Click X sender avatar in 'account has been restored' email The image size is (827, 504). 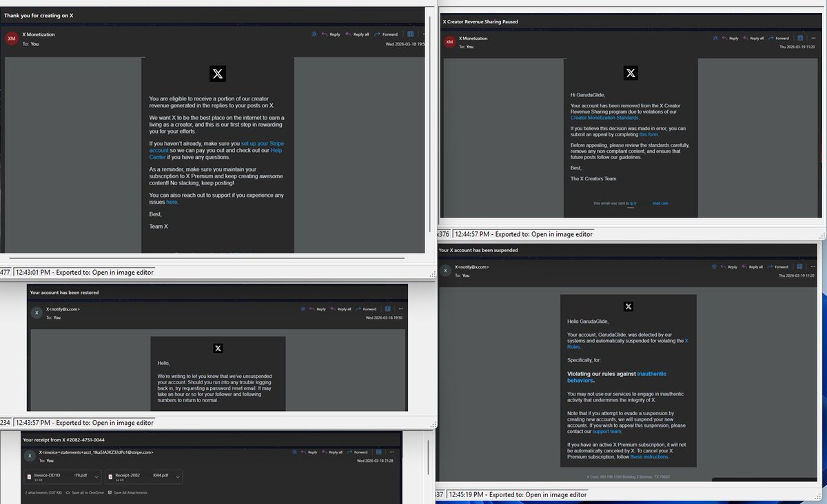(x=36, y=313)
